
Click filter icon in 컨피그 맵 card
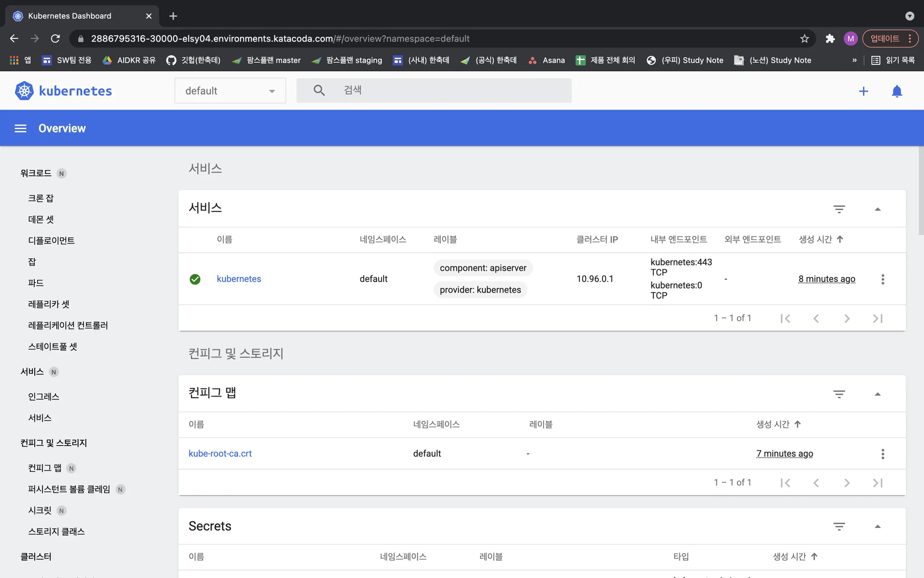point(839,394)
